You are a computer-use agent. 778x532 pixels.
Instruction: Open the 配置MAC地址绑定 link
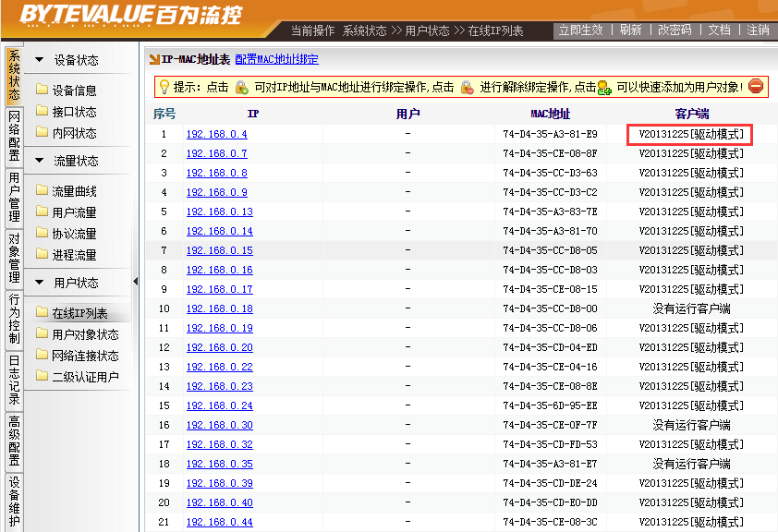[276, 59]
